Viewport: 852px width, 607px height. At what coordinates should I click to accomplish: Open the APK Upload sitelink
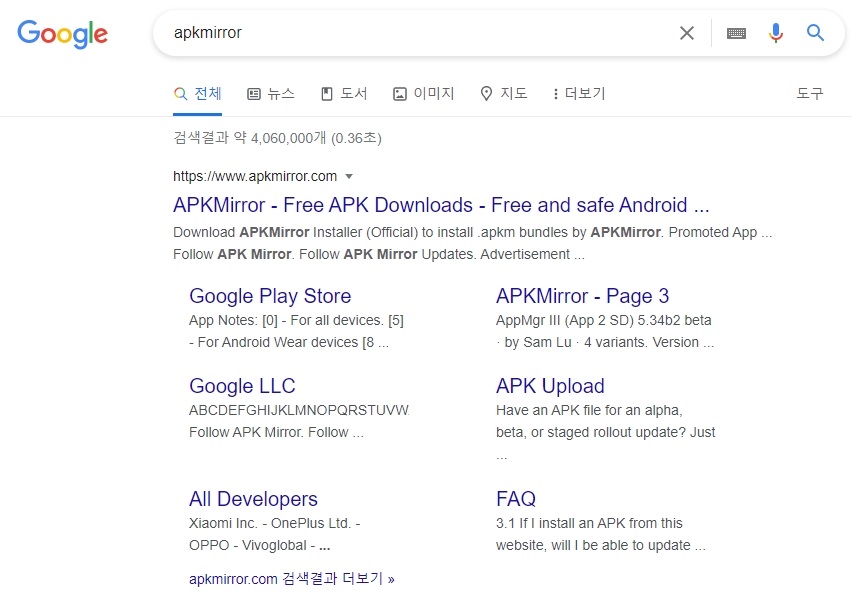coord(550,386)
